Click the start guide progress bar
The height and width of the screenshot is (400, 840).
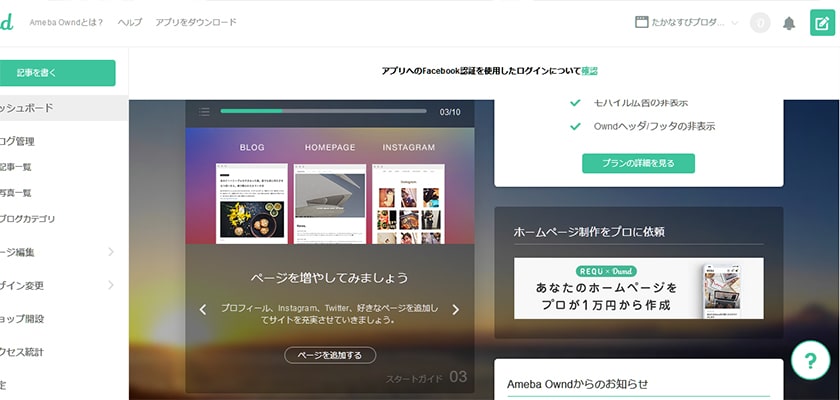[x=324, y=111]
